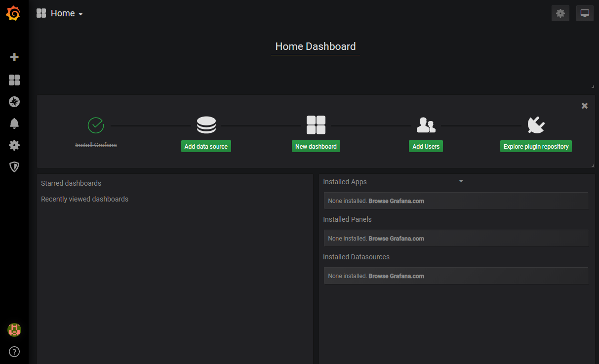Screen dimensions: 599x364
Task: Open the Configuration gear in the sidebar
Action: (14, 145)
